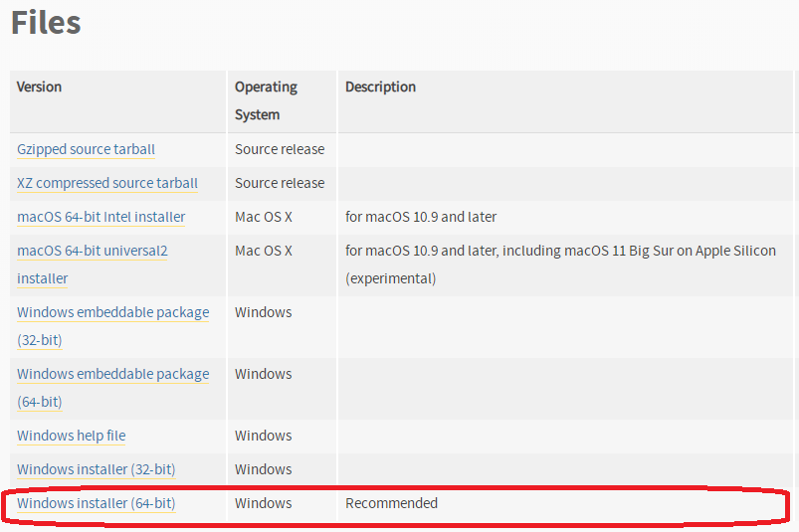Click Windows cell in help file row
This screenshot has height=532, width=799.
pyautogui.click(x=263, y=436)
